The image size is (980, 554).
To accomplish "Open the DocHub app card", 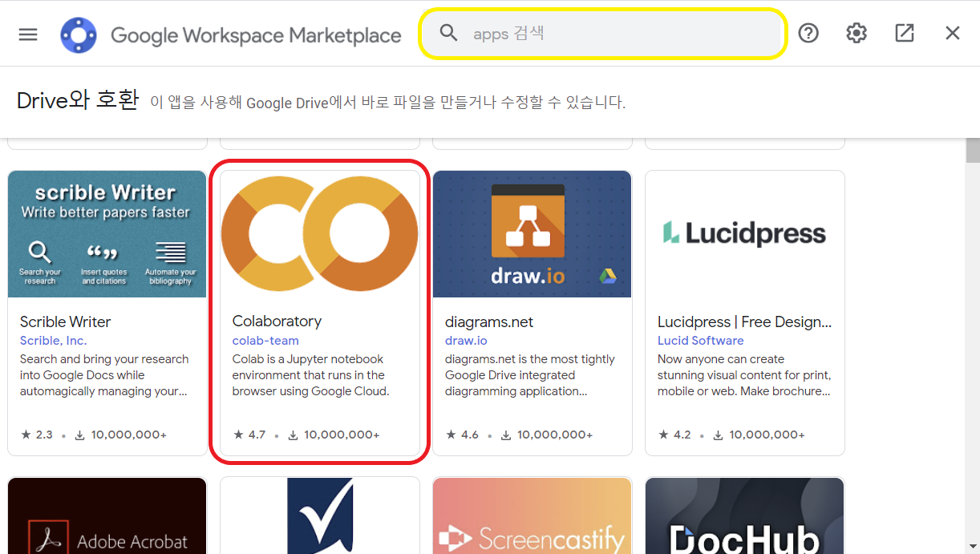I will point(745,516).
